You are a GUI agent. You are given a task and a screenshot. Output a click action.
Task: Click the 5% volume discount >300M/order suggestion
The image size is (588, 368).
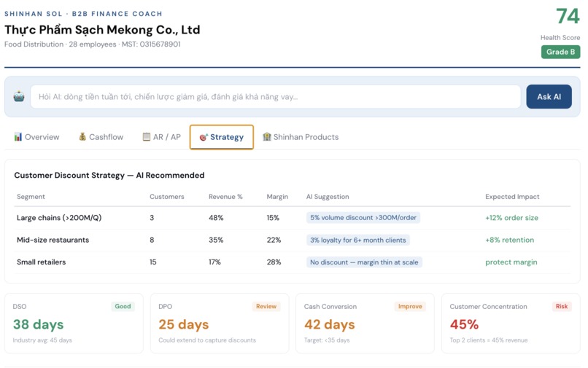click(x=363, y=218)
